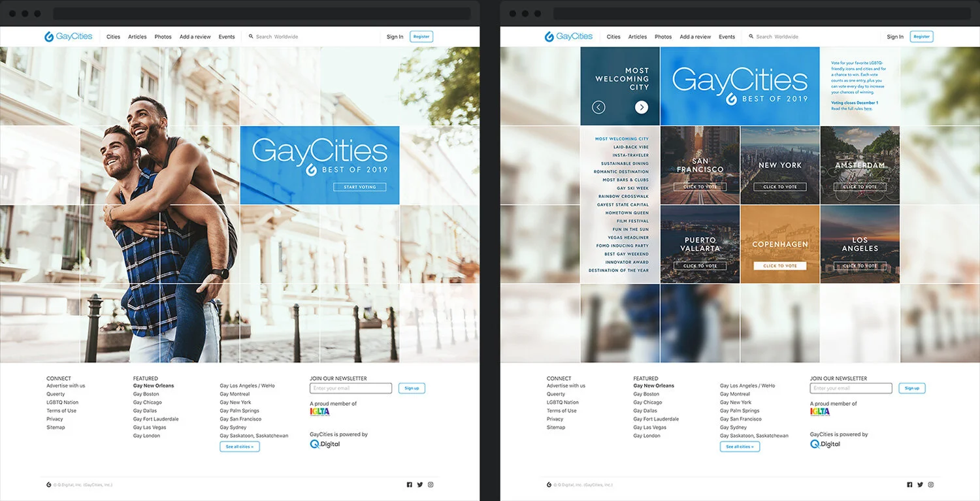Image resolution: width=980 pixels, height=501 pixels.
Task: Select Innovator Award category
Action: tap(628, 263)
